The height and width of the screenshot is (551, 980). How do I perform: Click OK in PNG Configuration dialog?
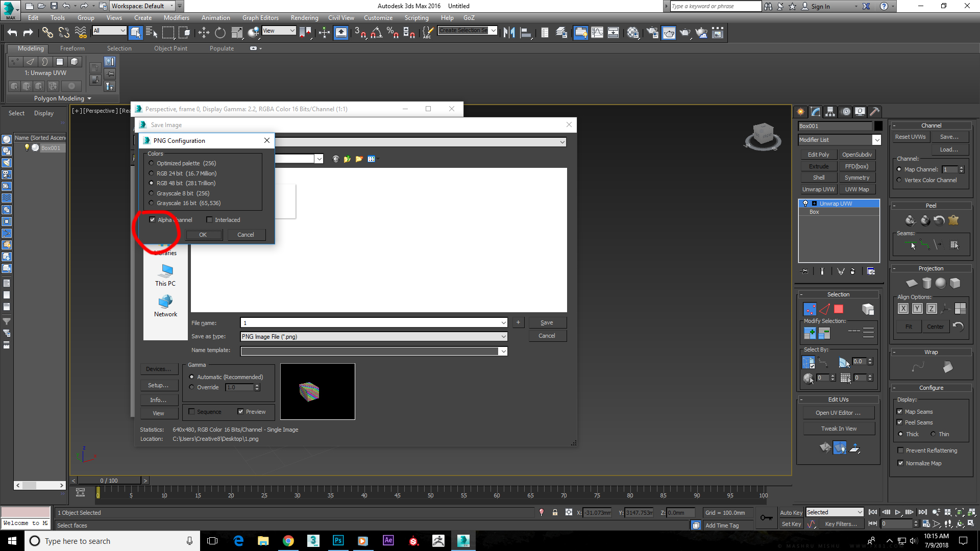click(x=204, y=235)
